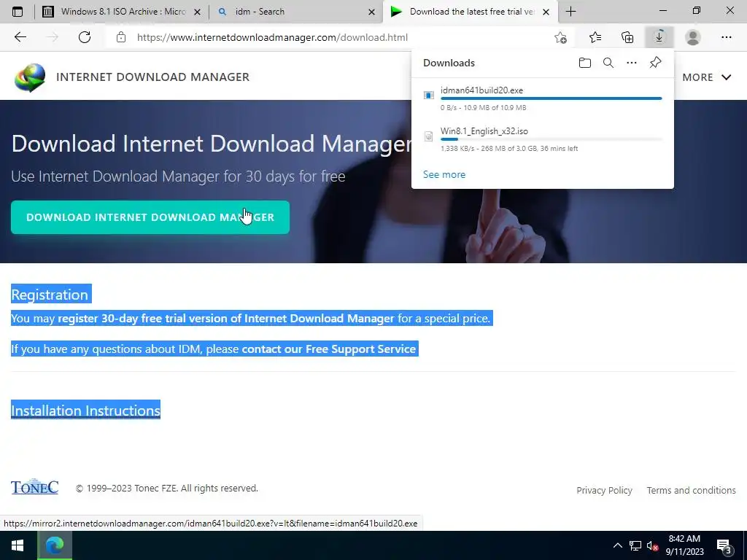Open Edge Settings and more menu
The image size is (747, 560).
[726, 37]
